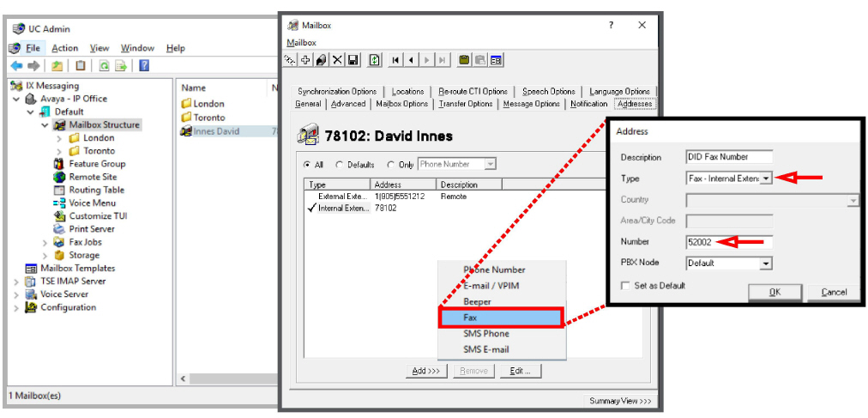Check the Set as Default checkbox
868x418 pixels.
pos(625,286)
